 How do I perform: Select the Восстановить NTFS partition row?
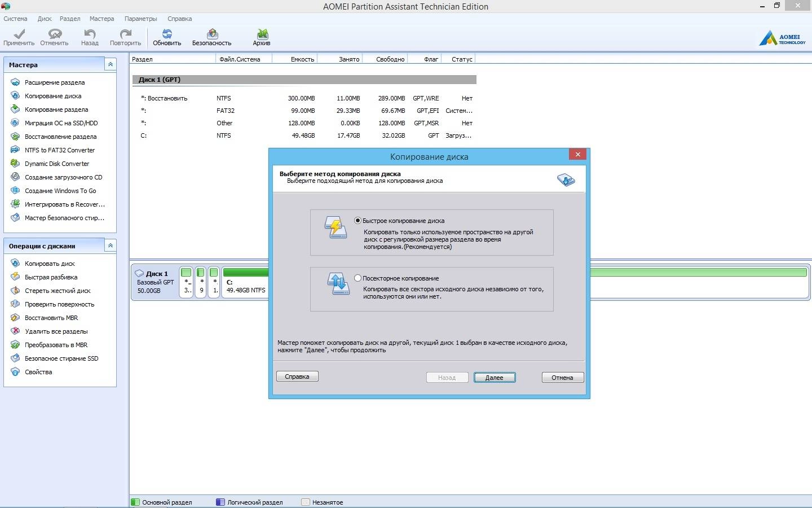tap(304, 98)
